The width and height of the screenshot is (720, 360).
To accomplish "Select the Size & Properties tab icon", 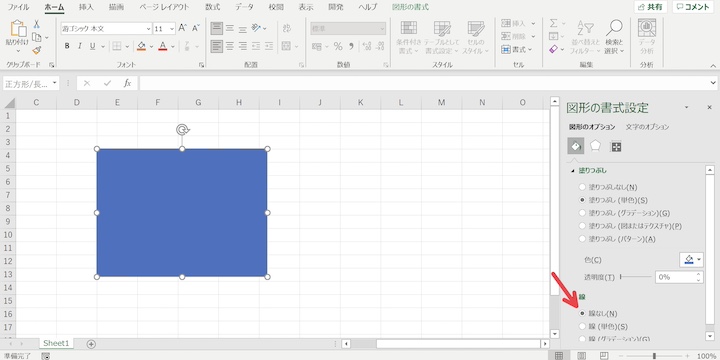I will [616, 146].
